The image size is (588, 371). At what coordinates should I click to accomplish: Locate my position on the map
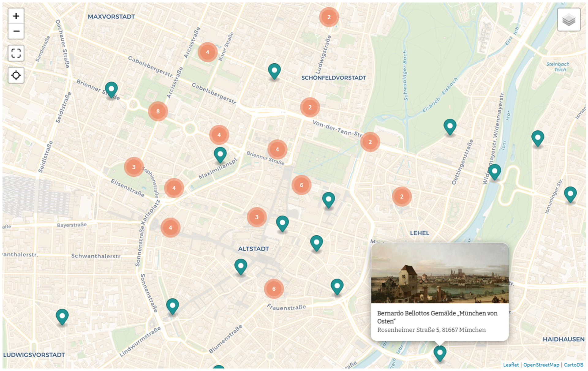[x=16, y=75]
